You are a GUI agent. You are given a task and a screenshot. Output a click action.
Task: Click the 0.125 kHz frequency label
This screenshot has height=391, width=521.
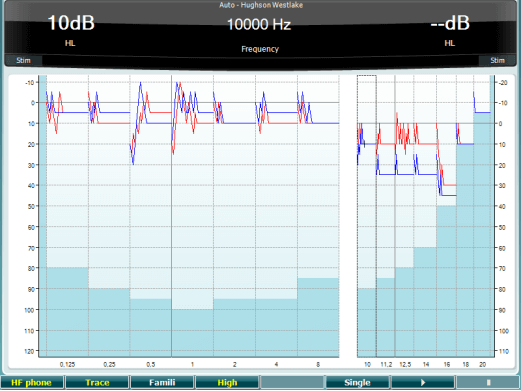click(x=67, y=364)
